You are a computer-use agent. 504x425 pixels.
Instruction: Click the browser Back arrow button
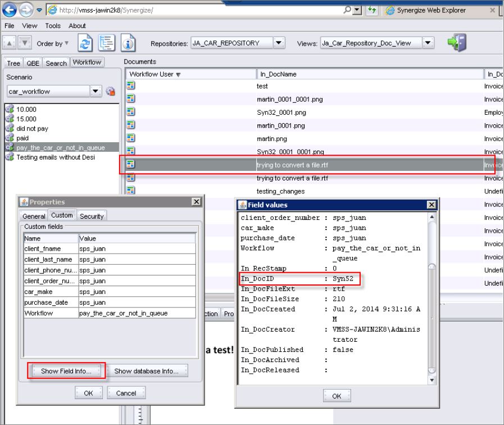click(x=10, y=10)
